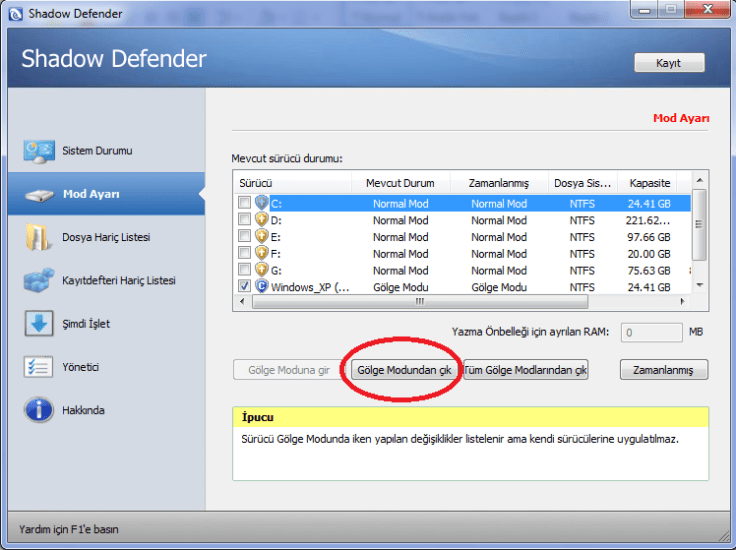The width and height of the screenshot is (736, 550).
Task: Click the Sistem Durumu monitor icon
Action: (x=38, y=151)
